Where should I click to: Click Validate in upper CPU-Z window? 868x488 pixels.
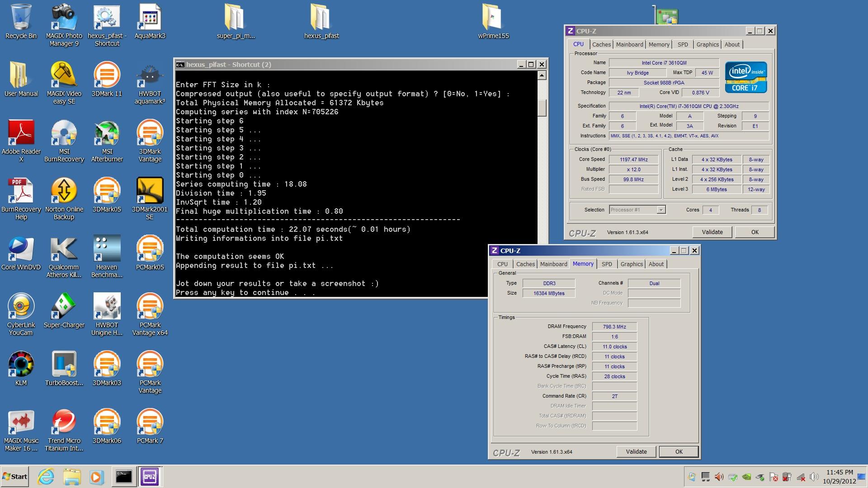pos(712,232)
